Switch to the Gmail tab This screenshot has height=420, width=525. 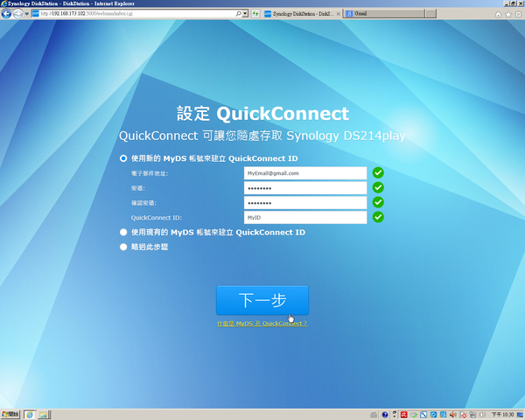(x=384, y=14)
